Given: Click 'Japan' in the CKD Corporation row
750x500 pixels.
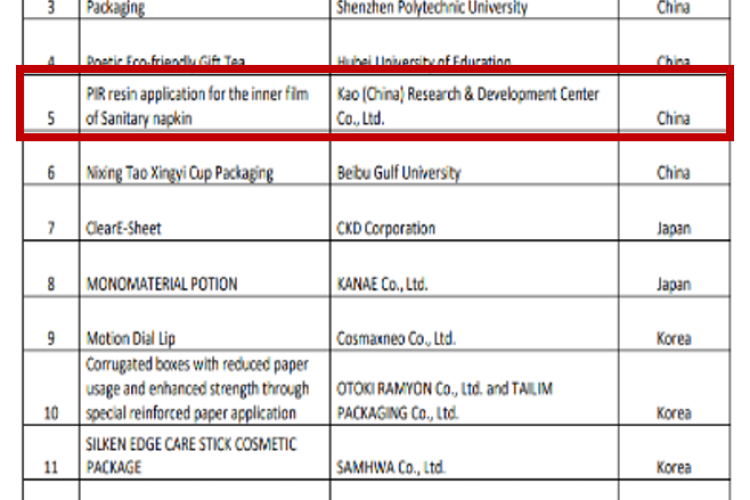Looking at the screenshot, I should point(674,212).
